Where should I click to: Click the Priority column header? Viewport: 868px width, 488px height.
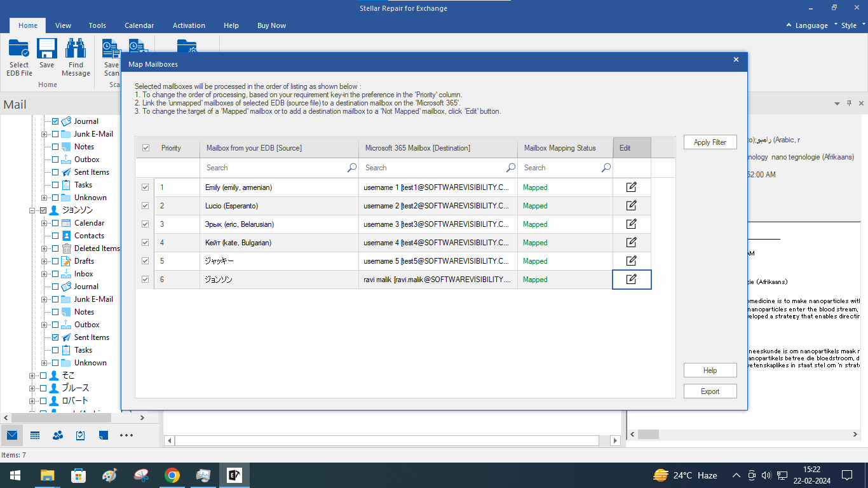[x=177, y=148]
